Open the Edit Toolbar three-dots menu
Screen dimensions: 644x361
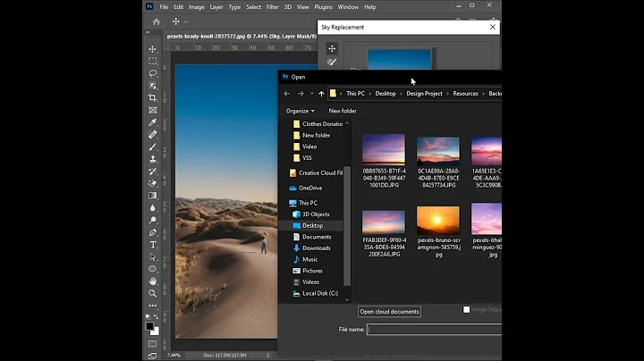tap(153, 306)
